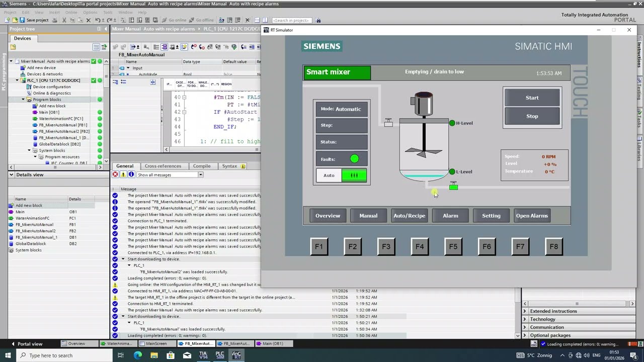This screenshot has width=644, height=362.
Task: Open File Explorer from taskbar
Action: (154, 355)
